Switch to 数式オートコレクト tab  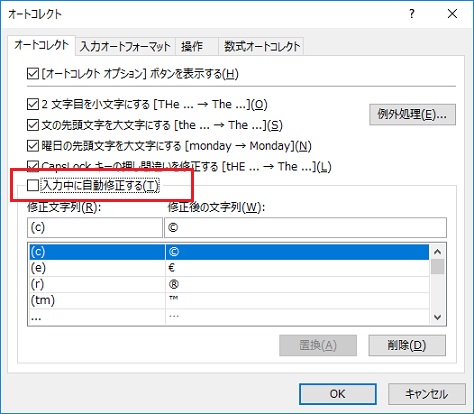(262, 46)
